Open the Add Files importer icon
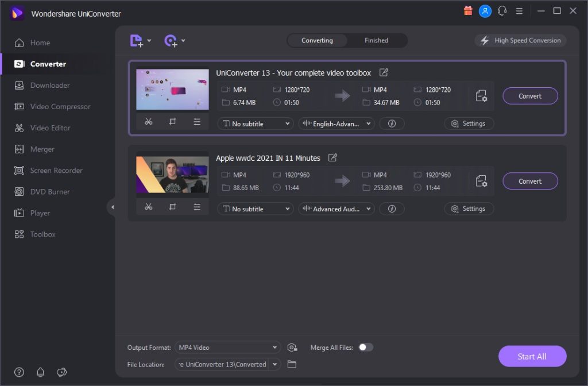588x386 pixels. point(137,40)
